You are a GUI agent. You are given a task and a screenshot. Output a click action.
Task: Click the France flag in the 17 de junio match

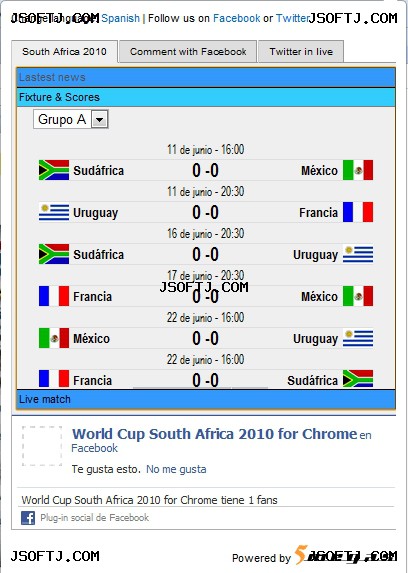pyautogui.click(x=54, y=296)
